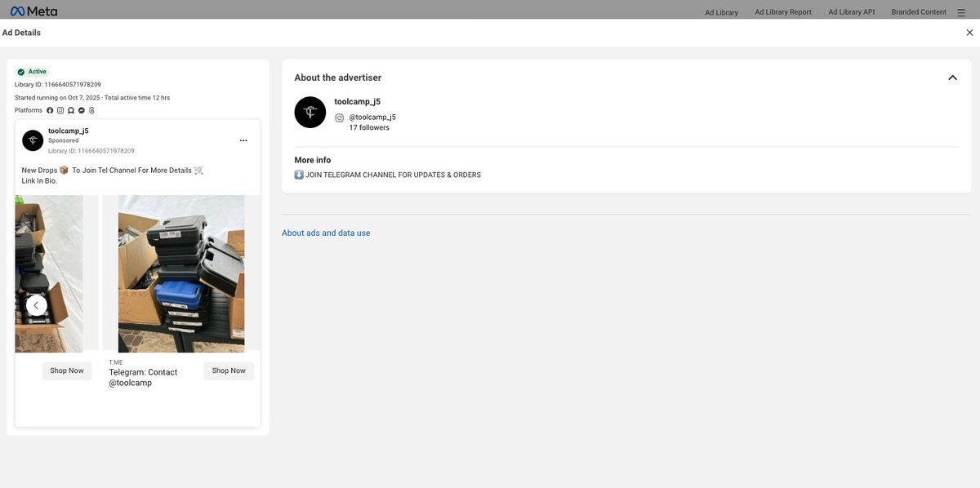Click JOIN TELEGRAM CHANNEL FOR UPDATES text
The image size is (980, 488).
click(388, 175)
